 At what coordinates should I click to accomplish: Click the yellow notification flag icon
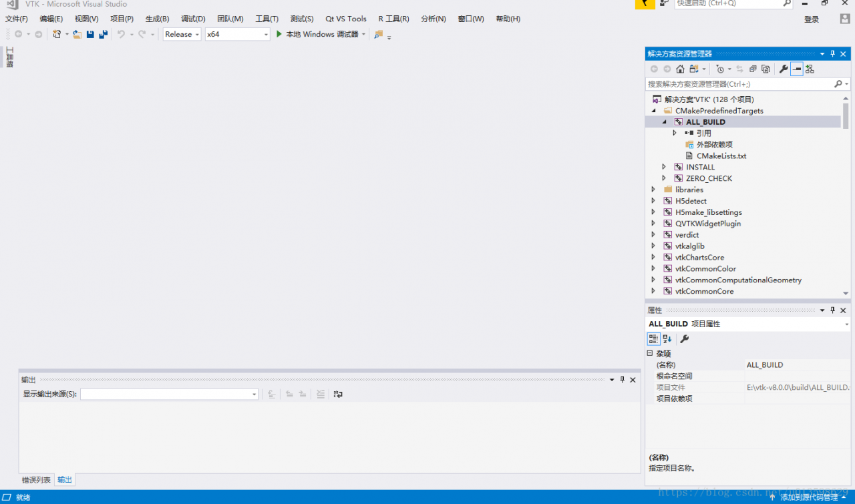coord(645,3)
